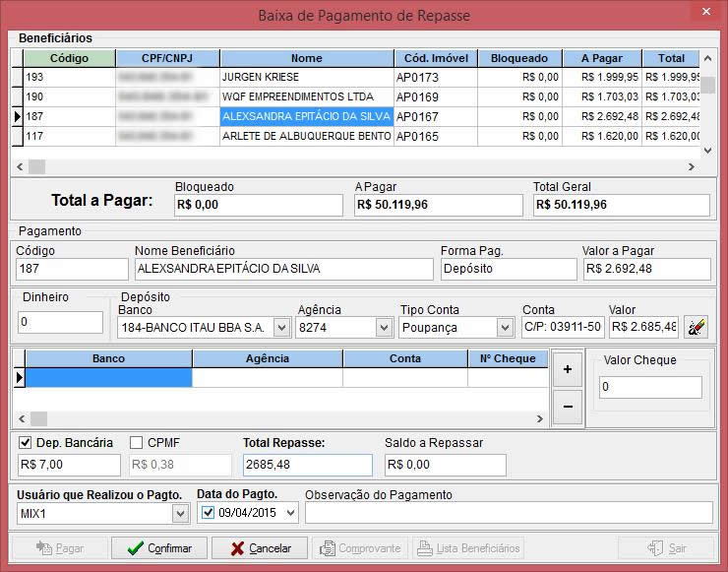Click the close button of the window

(704, 13)
